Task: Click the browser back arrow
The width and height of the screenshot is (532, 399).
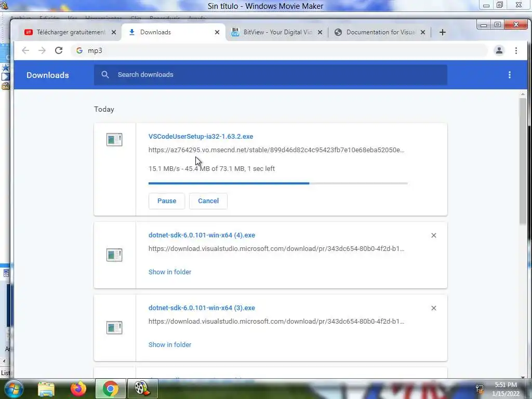Action: tap(25, 50)
